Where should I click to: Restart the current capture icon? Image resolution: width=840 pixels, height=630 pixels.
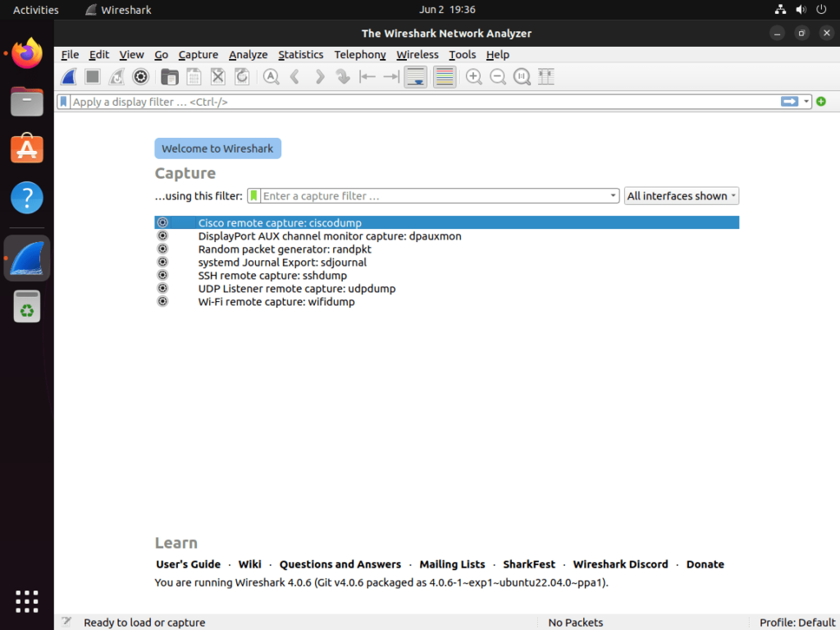(x=116, y=76)
